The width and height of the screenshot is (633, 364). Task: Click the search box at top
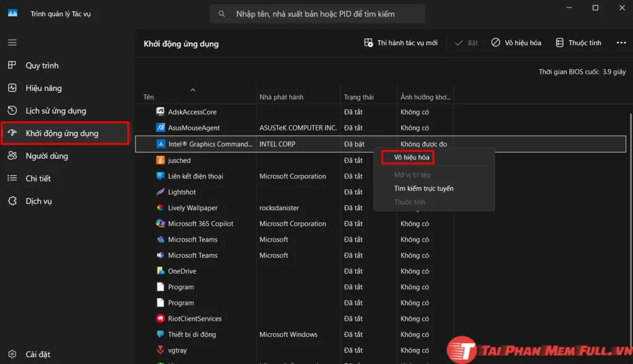317,14
